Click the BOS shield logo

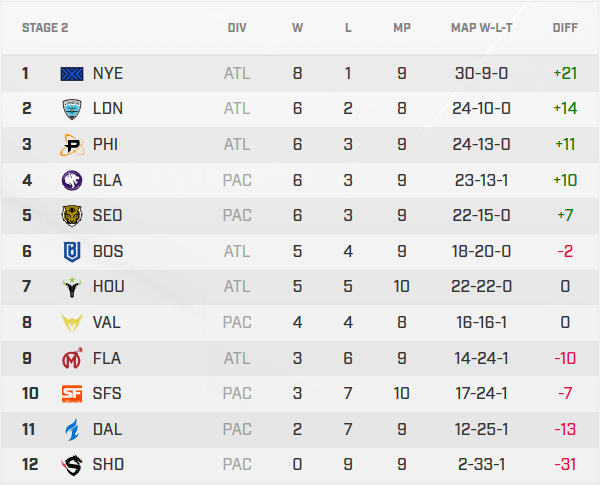[73, 251]
